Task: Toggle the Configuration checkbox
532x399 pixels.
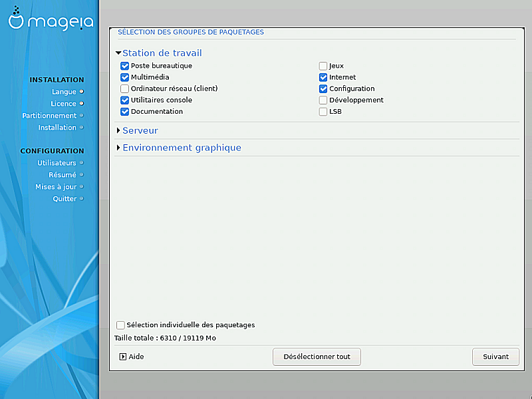Action: pos(323,88)
